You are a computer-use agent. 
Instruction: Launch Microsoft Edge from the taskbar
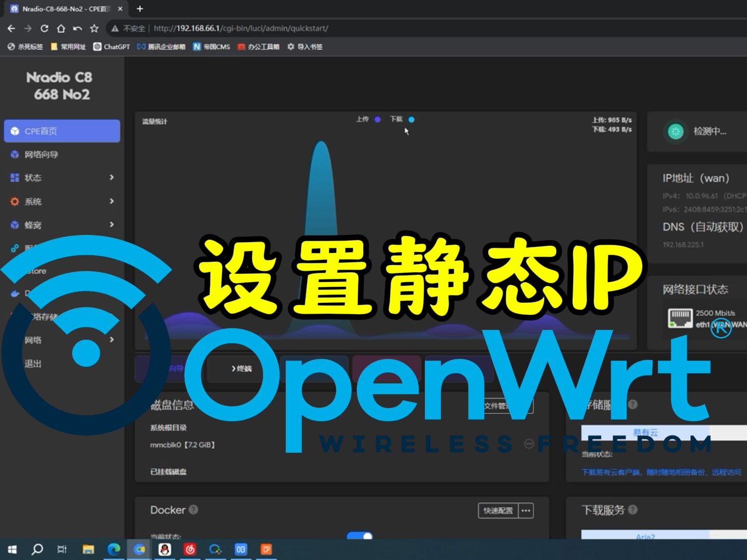[114, 549]
